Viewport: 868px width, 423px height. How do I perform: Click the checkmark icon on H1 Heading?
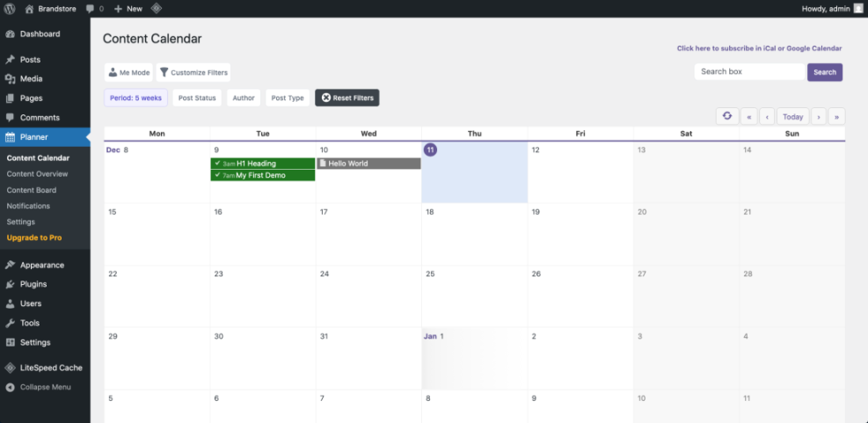coord(217,164)
